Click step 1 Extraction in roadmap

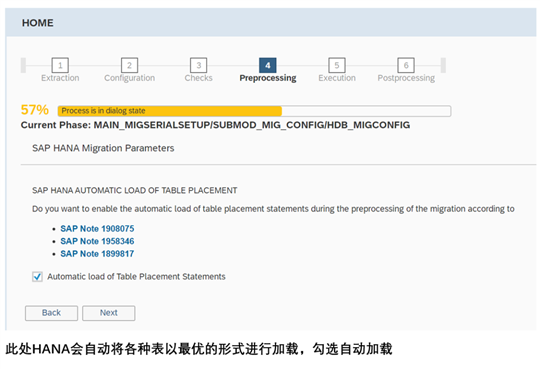[60, 65]
